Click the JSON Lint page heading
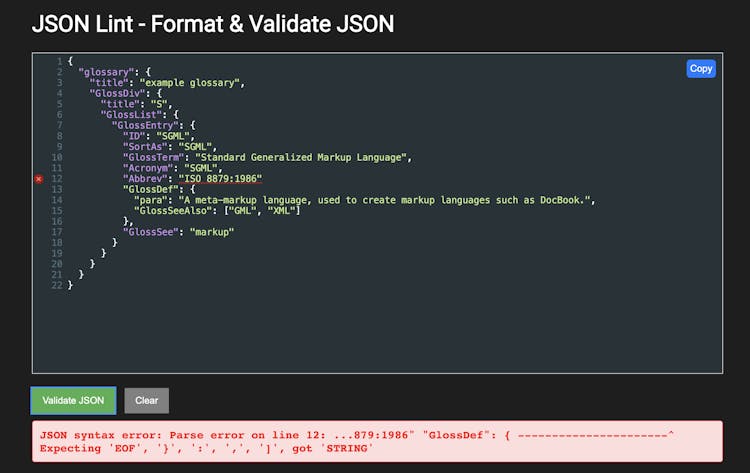Image resolution: width=750 pixels, height=473 pixels. point(212,23)
